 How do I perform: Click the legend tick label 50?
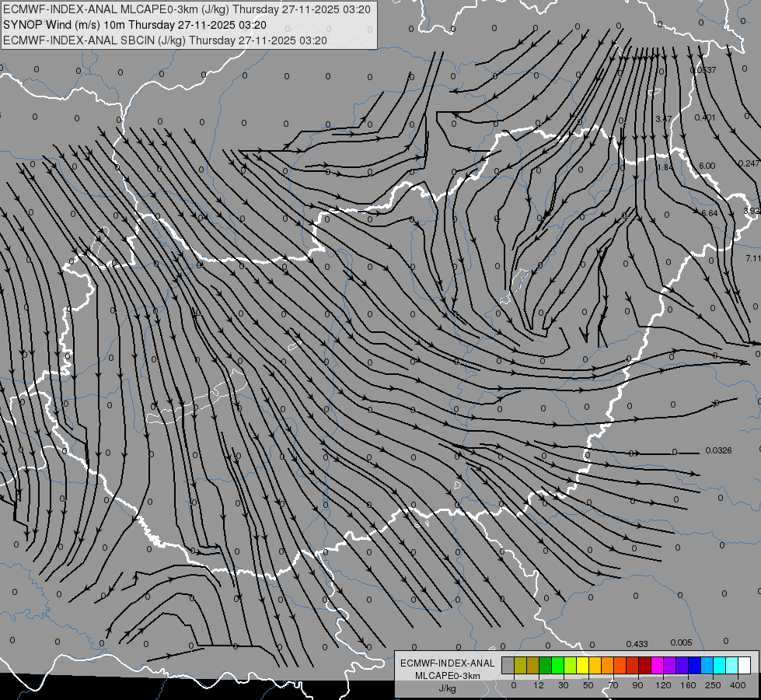(x=588, y=685)
